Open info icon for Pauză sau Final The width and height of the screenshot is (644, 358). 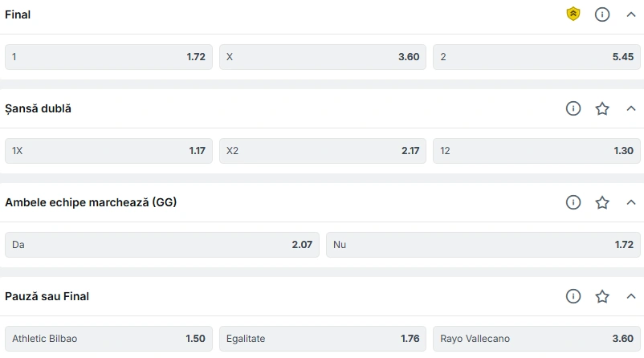(x=573, y=296)
